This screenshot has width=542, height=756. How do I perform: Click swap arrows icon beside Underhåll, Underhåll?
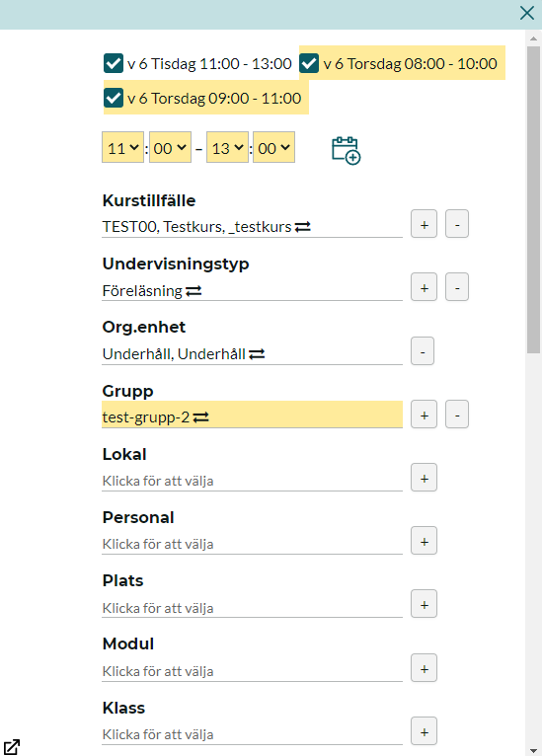pos(257,354)
